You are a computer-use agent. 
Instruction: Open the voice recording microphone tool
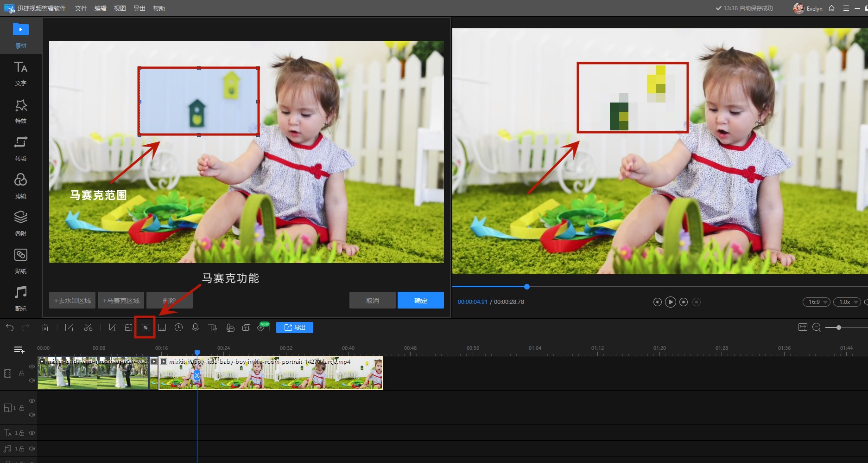click(195, 328)
